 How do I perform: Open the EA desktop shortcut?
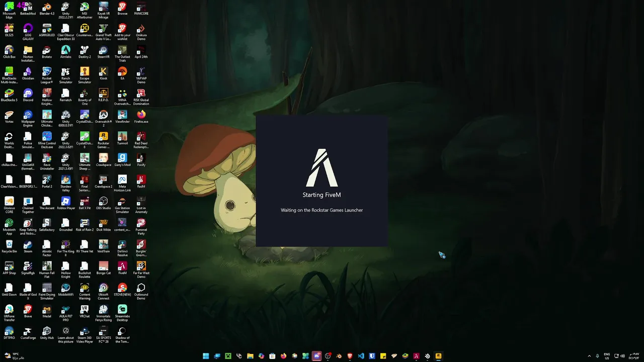pos(122,74)
